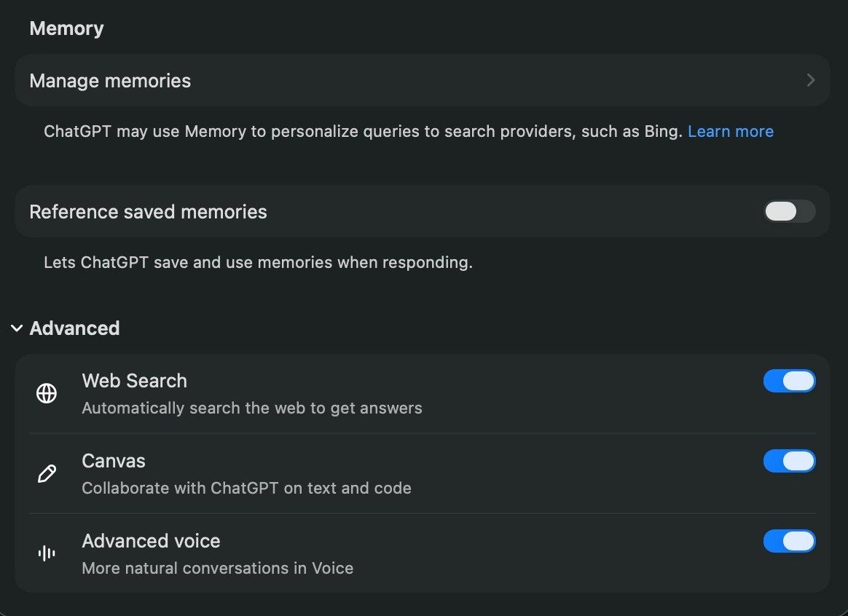Click the waveform icon beside Advanced voice

pos(47,553)
